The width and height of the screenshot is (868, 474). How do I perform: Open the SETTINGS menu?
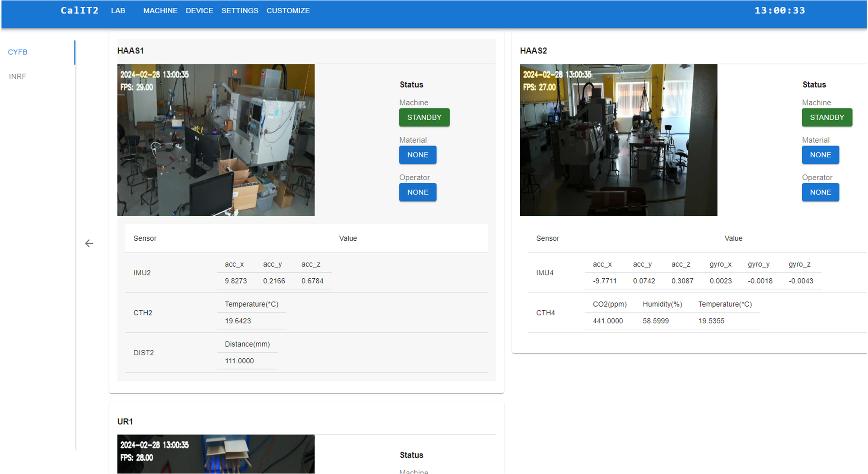pyautogui.click(x=240, y=11)
